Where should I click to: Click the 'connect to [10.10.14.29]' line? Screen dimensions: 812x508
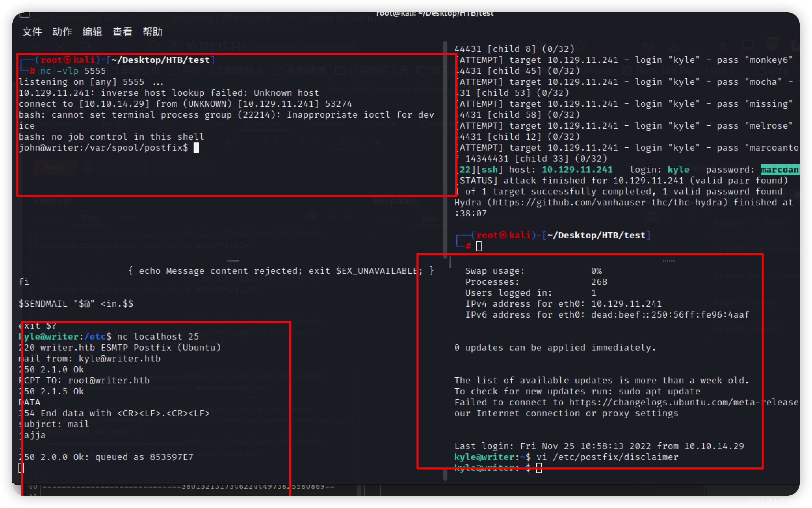coord(185,104)
